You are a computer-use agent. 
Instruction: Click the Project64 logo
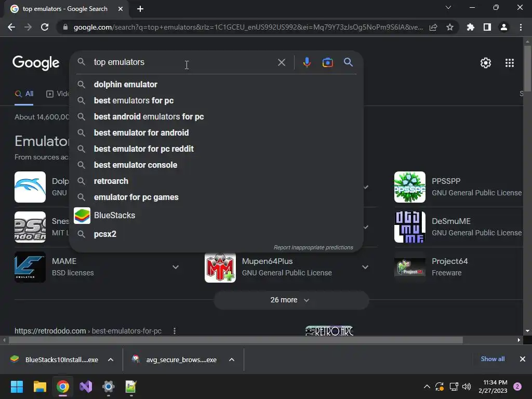[x=410, y=267]
